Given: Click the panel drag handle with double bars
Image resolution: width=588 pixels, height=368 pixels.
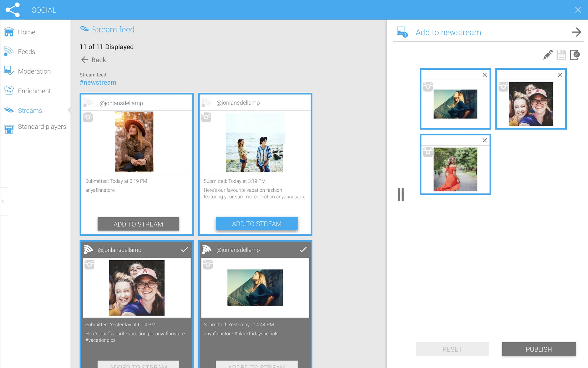Looking at the screenshot, I should (401, 194).
